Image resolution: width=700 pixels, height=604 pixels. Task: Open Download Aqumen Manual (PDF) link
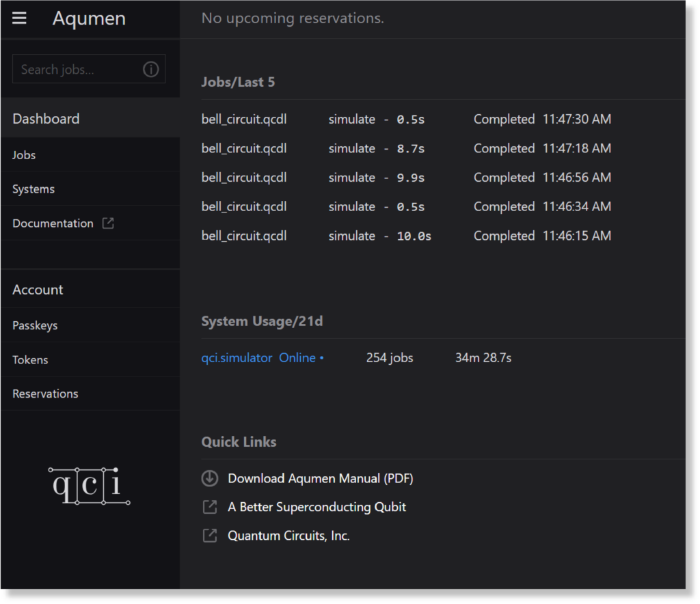pos(321,478)
